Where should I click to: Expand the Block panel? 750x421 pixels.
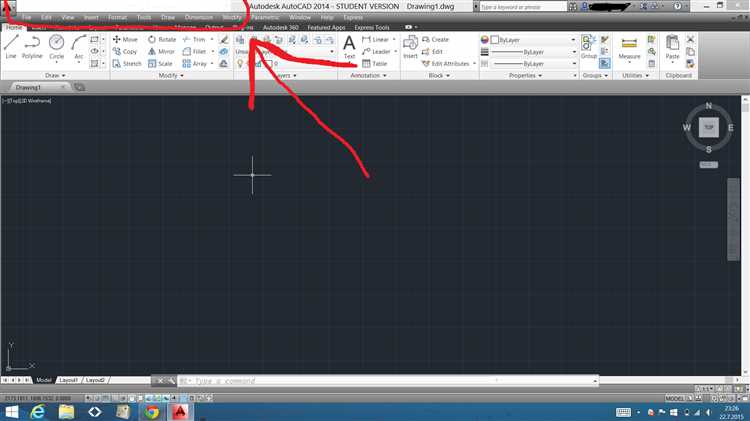click(x=439, y=75)
